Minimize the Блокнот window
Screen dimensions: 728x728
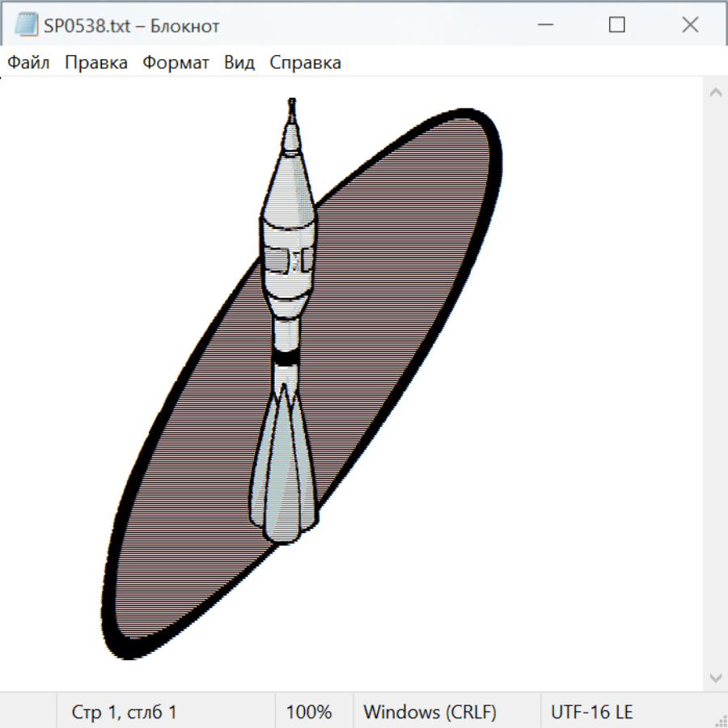[544, 25]
